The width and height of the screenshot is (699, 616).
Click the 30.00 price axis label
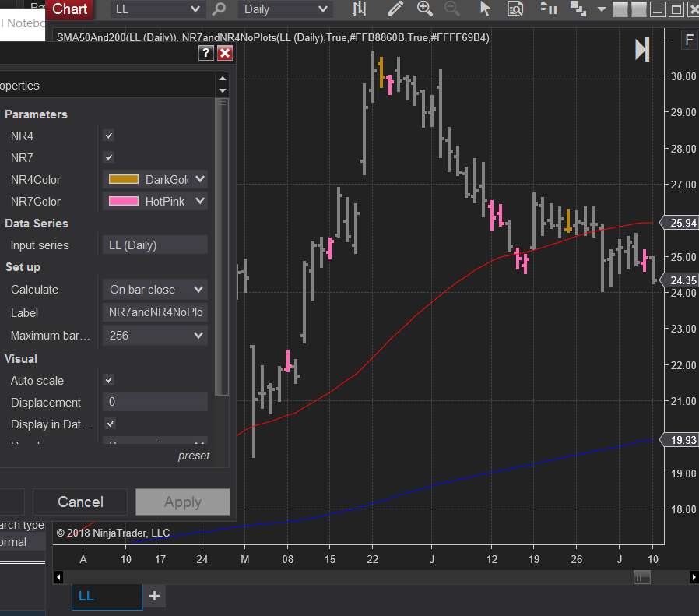pyautogui.click(x=683, y=76)
